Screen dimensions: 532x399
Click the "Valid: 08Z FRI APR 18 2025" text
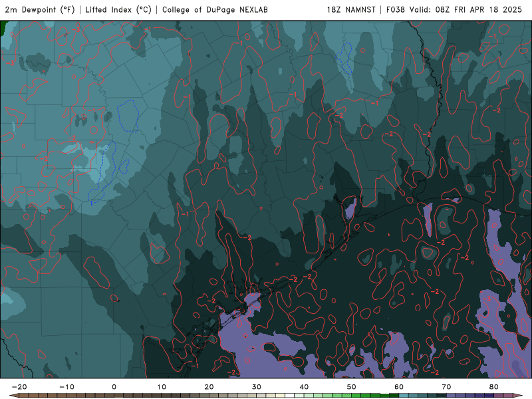[x=465, y=10]
